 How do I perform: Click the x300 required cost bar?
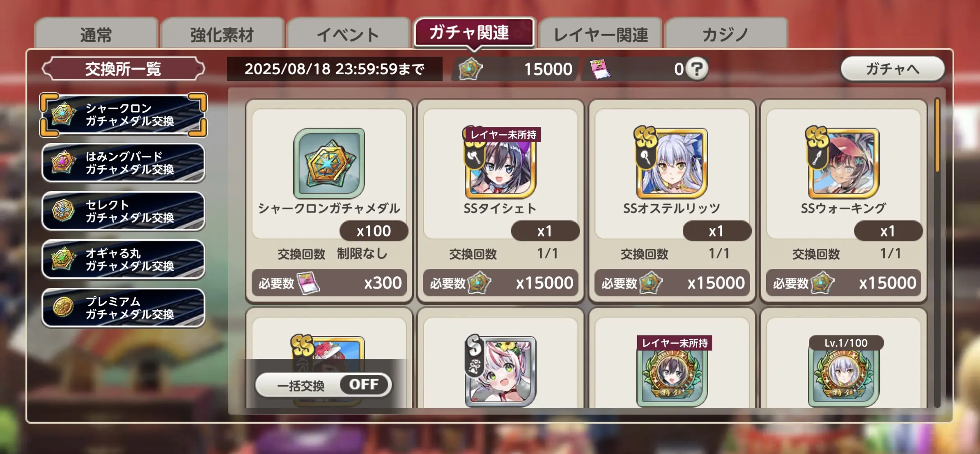[x=329, y=283]
